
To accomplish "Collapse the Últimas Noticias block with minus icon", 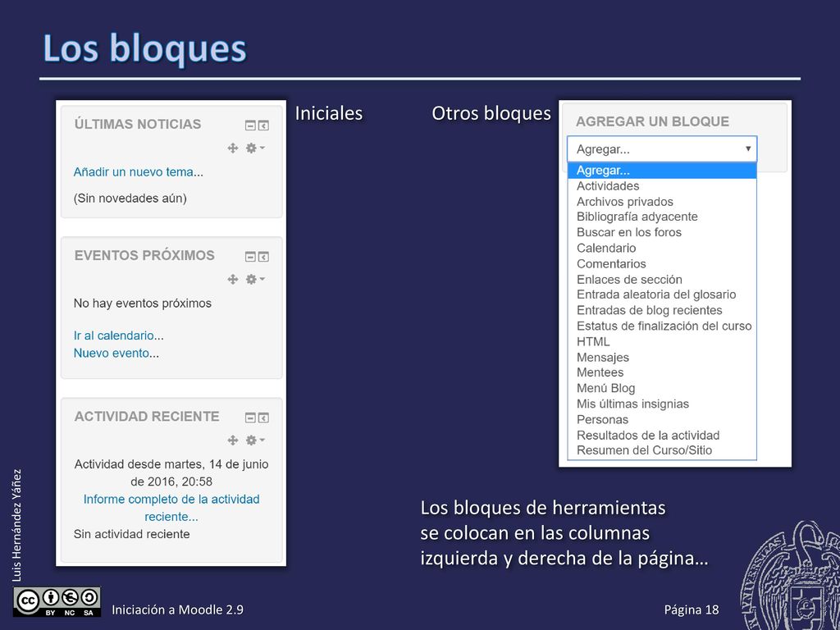I will tap(250, 126).
